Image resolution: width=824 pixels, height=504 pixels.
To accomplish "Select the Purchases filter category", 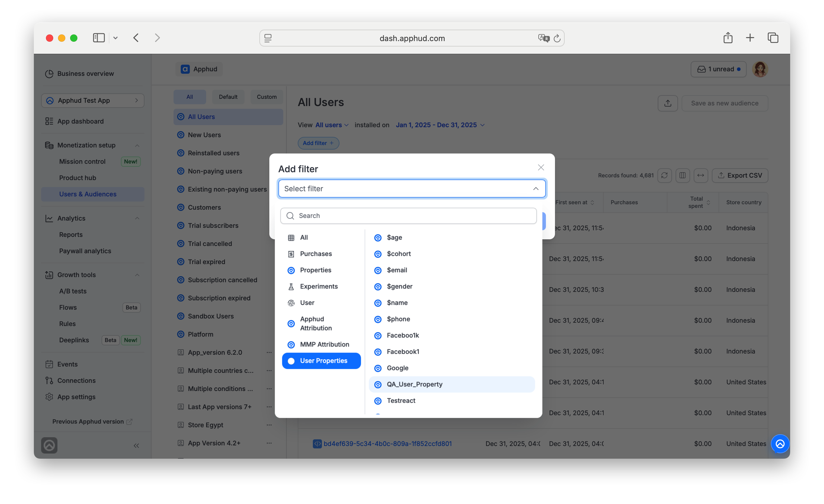I will coord(321,254).
